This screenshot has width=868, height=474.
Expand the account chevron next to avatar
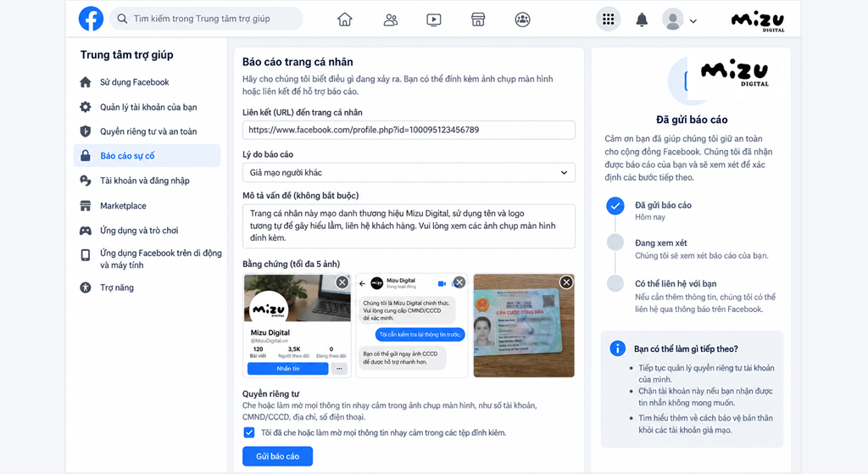[693, 21]
